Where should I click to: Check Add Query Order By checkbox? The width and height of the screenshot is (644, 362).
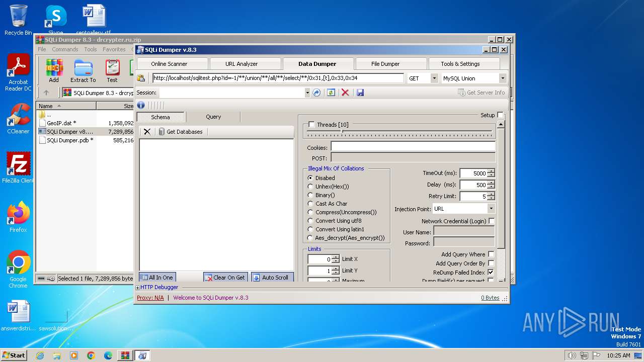491,263
